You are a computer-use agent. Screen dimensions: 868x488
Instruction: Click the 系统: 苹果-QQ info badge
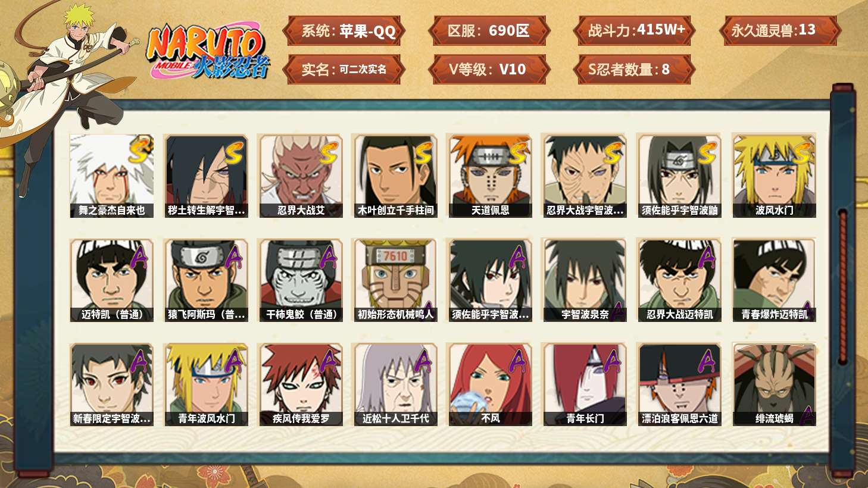pyautogui.click(x=344, y=31)
